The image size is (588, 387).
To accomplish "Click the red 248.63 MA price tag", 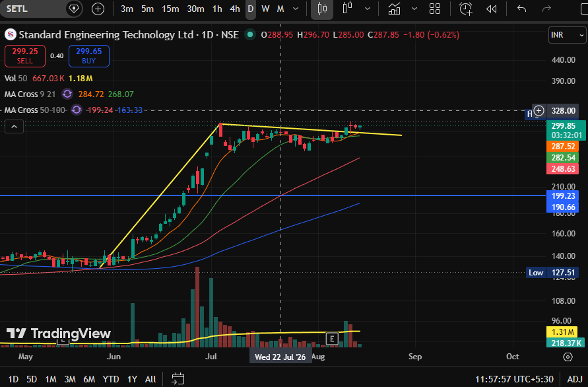I will pos(563,169).
